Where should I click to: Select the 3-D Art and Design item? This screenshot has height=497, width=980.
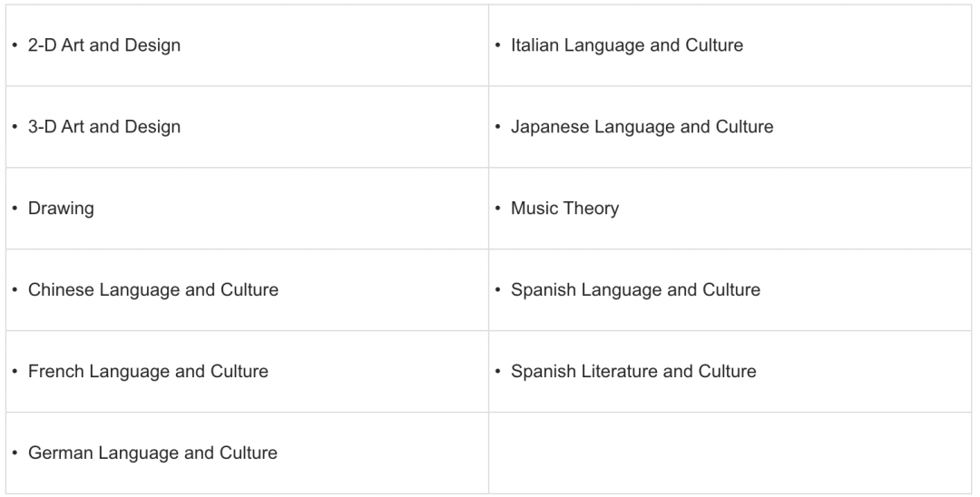(x=104, y=127)
